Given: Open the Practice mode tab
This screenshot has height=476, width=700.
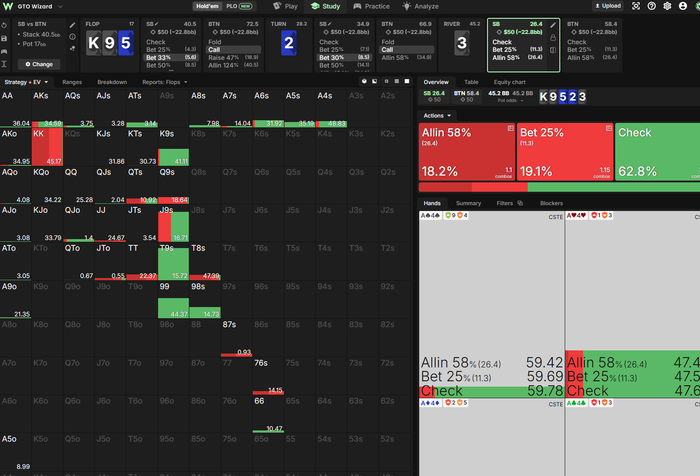Looking at the screenshot, I should [x=371, y=6].
